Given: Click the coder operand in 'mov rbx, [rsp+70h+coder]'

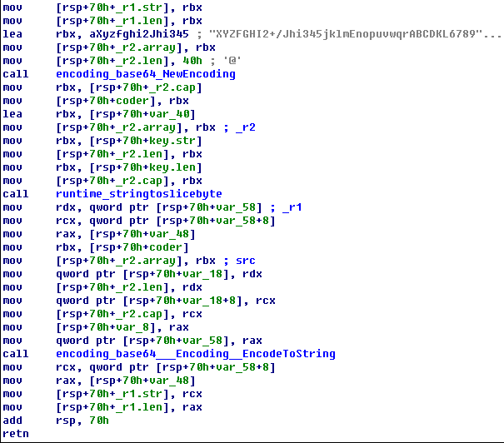Looking at the screenshot, I should [x=166, y=247].
